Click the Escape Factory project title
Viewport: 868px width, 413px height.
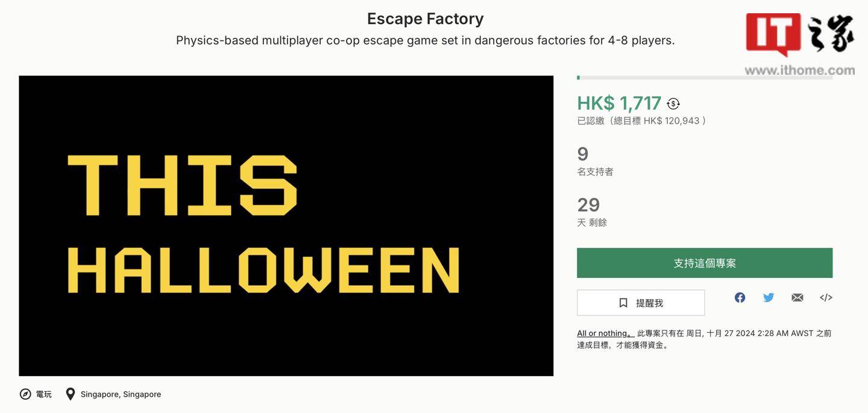[425, 19]
